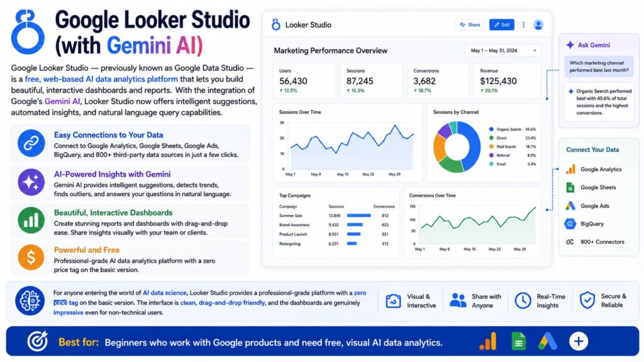The height and width of the screenshot is (362, 644).
Task: Click the Conversions Over Time chart title
Action: pos(432,195)
